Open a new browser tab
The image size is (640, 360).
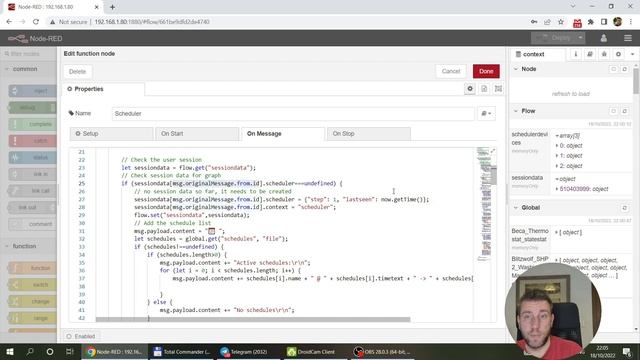tap(112, 7)
